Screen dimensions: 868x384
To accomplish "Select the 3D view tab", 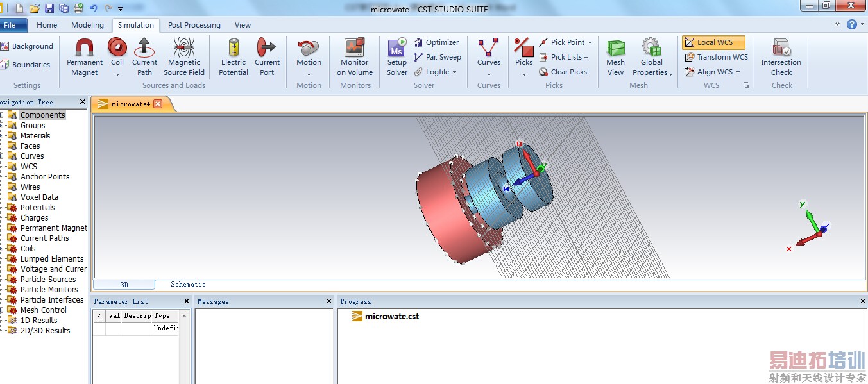I will (124, 284).
